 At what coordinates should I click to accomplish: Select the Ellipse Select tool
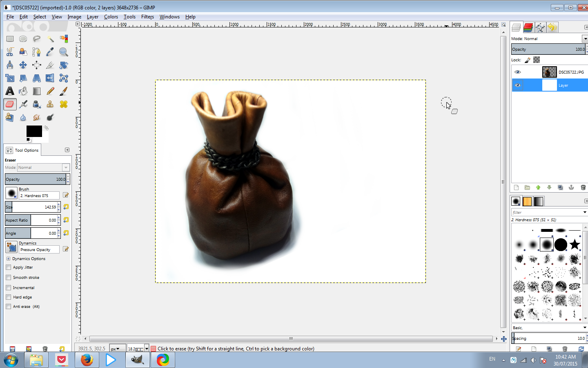[23, 39]
